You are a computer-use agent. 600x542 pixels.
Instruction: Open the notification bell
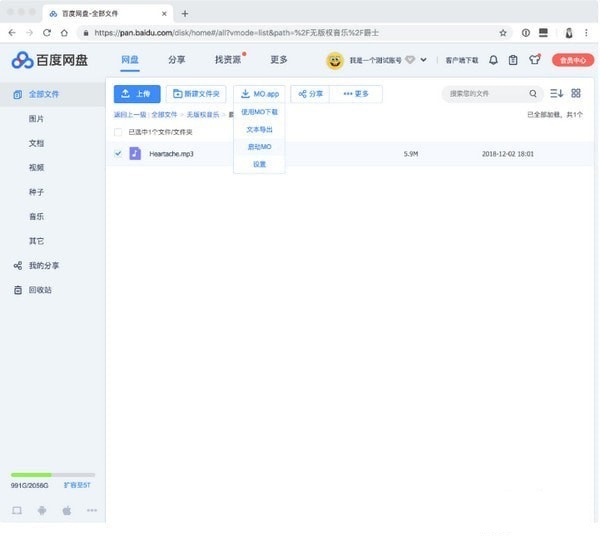493,60
